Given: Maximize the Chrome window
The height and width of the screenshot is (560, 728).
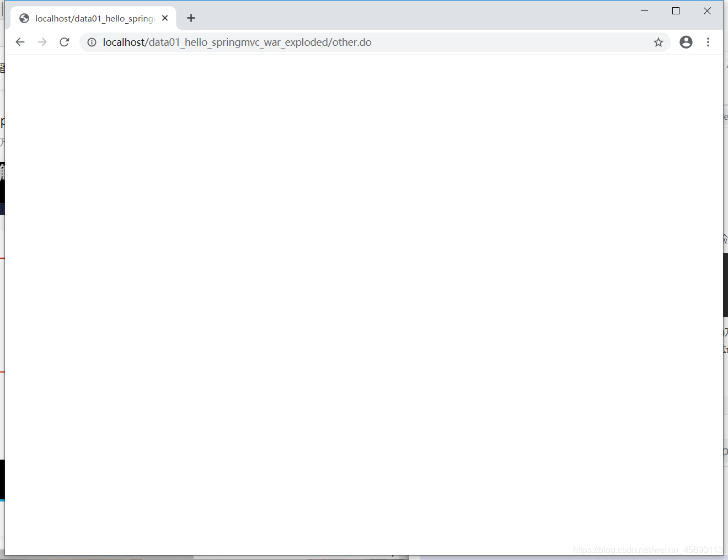Looking at the screenshot, I should pyautogui.click(x=676, y=11).
